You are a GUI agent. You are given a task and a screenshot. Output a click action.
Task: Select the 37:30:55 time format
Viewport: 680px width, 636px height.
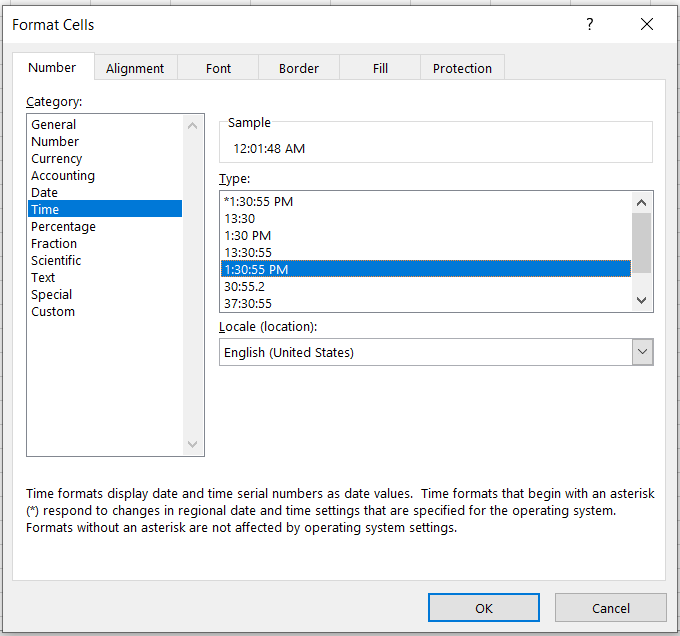[x=248, y=303]
